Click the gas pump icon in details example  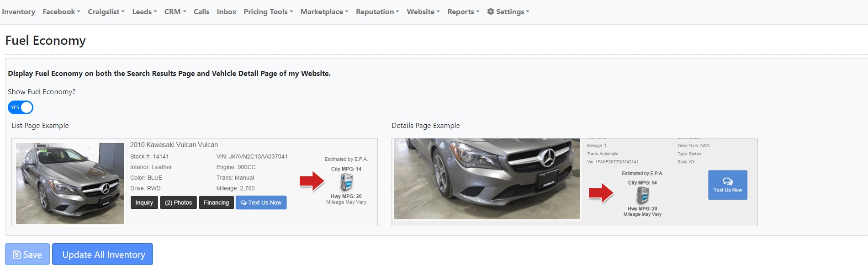(x=642, y=196)
